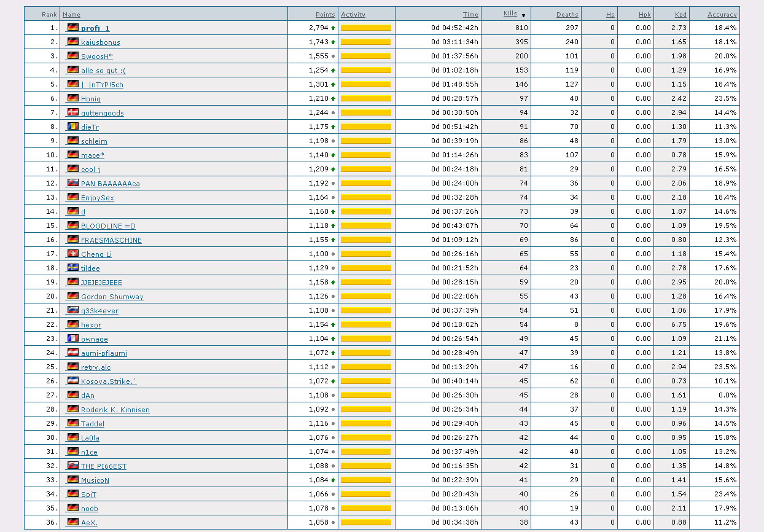Image resolution: width=764 pixels, height=532 pixels.
Task: Click the Name column header
Action: [x=71, y=14]
